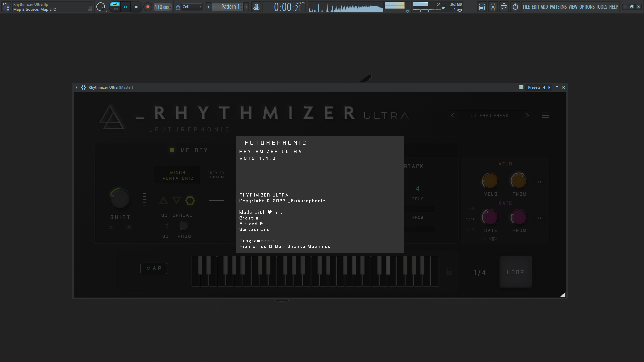This screenshot has width=644, height=362.
Task: Click the purple GATE knob
Action: [x=490, y=217]
